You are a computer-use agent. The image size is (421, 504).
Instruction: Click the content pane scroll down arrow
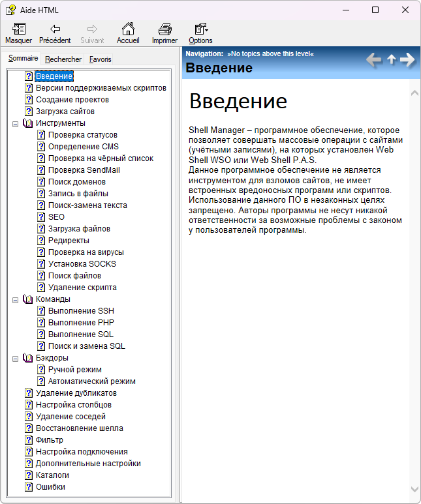click(414, 488)
